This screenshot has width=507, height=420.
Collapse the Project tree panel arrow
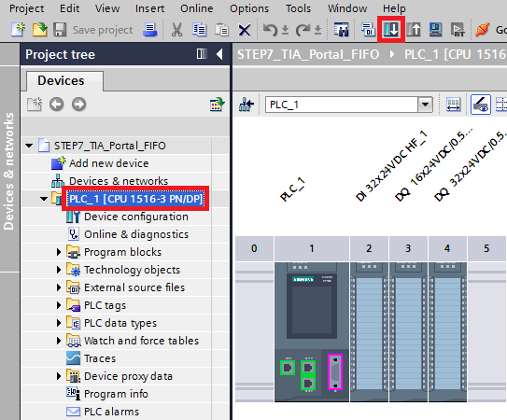tap(219, 54)
